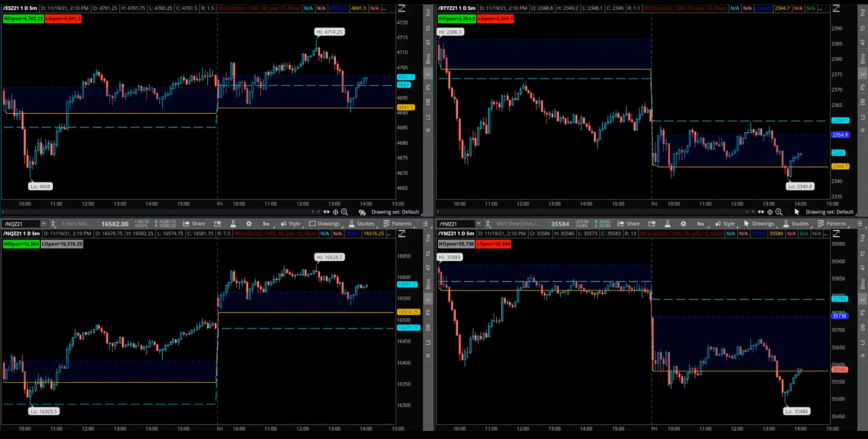Open chart settings gear in /NQZ21 toolbar
This screenshot has width=868, height=439.
click(249, 223)
